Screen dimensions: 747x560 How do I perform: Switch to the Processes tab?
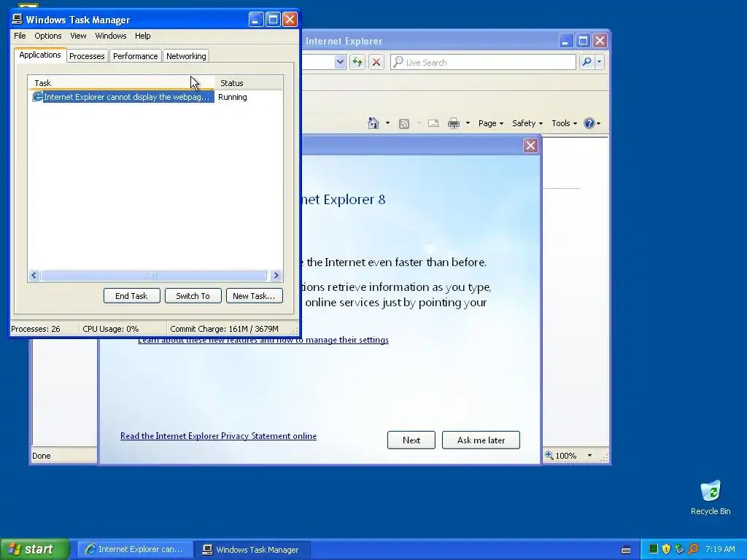pyautogui.click(x=87, y=56)
